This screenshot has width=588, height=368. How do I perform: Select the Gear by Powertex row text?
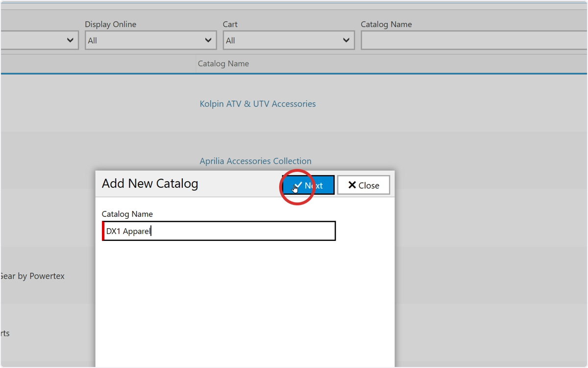click(32, 276)
